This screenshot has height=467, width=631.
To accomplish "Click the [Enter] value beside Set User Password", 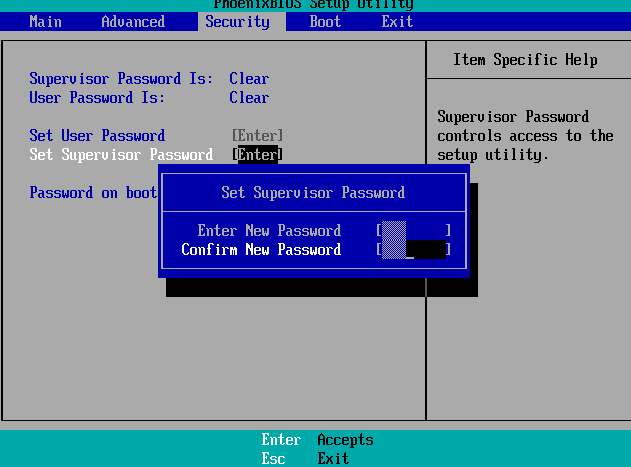I will [x=257, y=136].
